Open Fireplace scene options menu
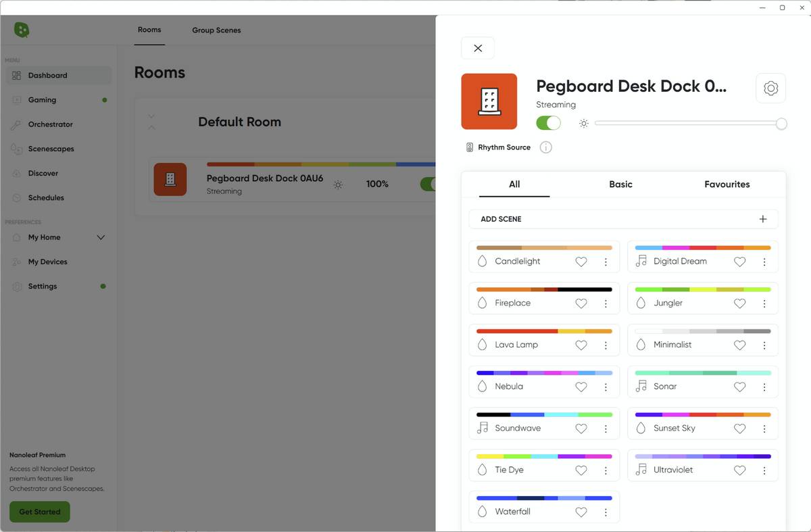Image resolution: width=811 pixels, height=532 pixels. coord(606,304)
